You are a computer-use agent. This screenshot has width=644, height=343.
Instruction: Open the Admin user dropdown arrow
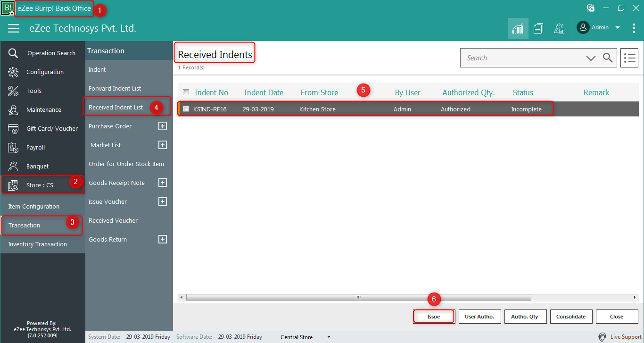[x=618, y=27]
